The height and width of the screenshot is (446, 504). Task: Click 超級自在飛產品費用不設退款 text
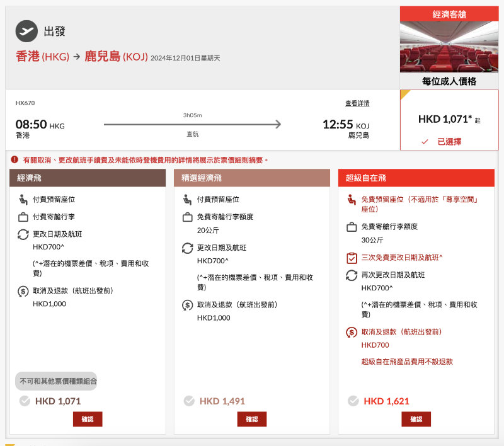(407, 362)
